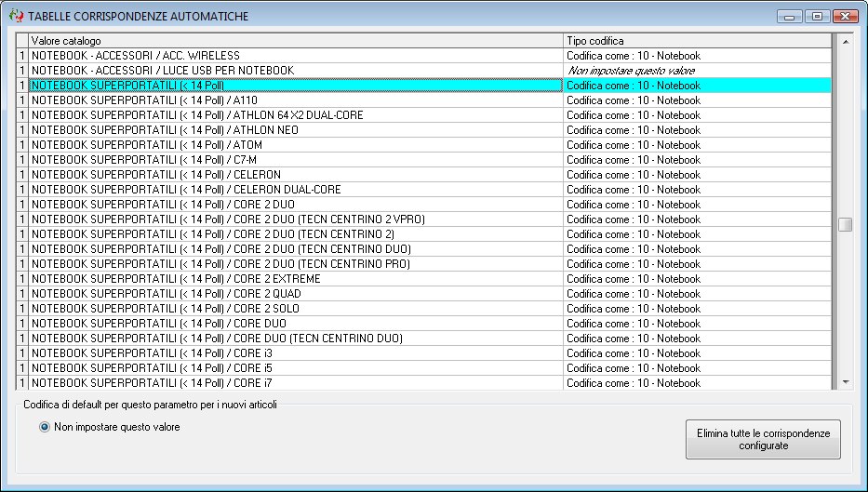
Task: Select the 'Non impostare questo valore' radio button
Action: pyautogui.click(x=45, y=427)
